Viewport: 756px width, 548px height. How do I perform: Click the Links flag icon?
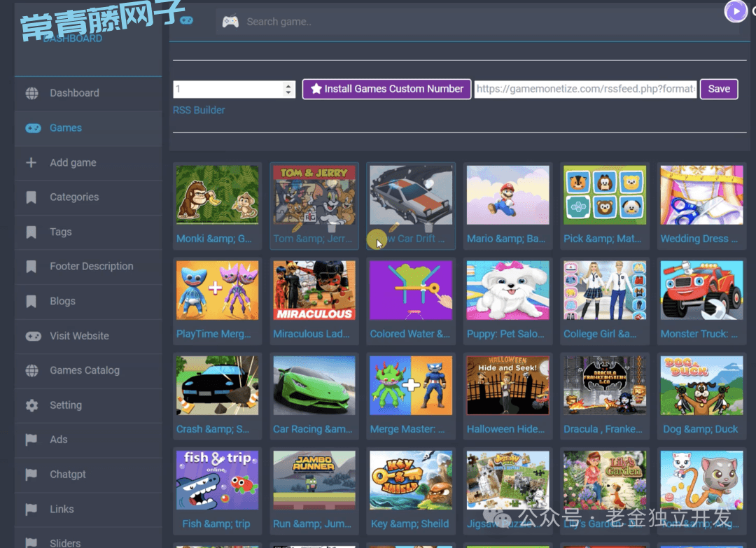point(31,509)
